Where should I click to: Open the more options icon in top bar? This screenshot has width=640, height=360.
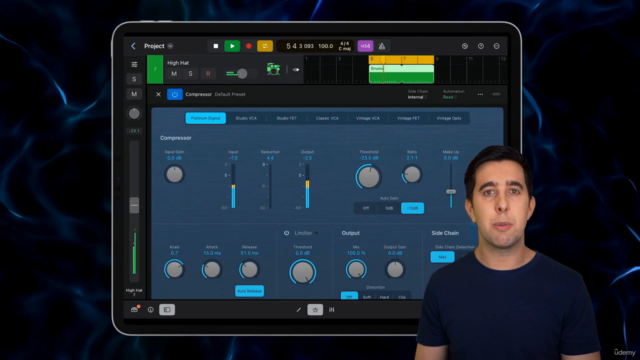point(497,46)
